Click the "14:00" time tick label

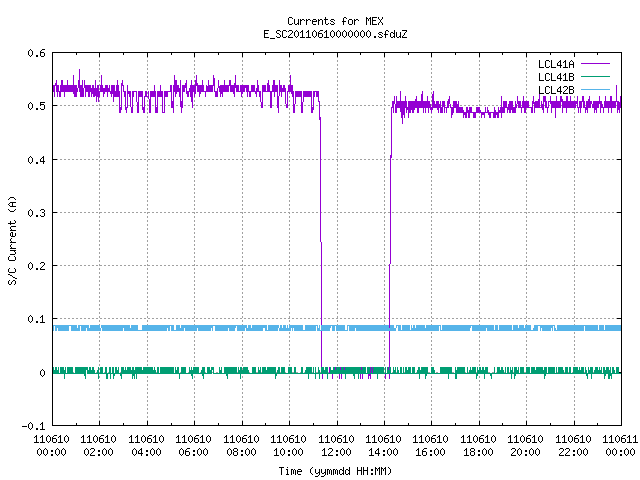click(x=383, y=452)
